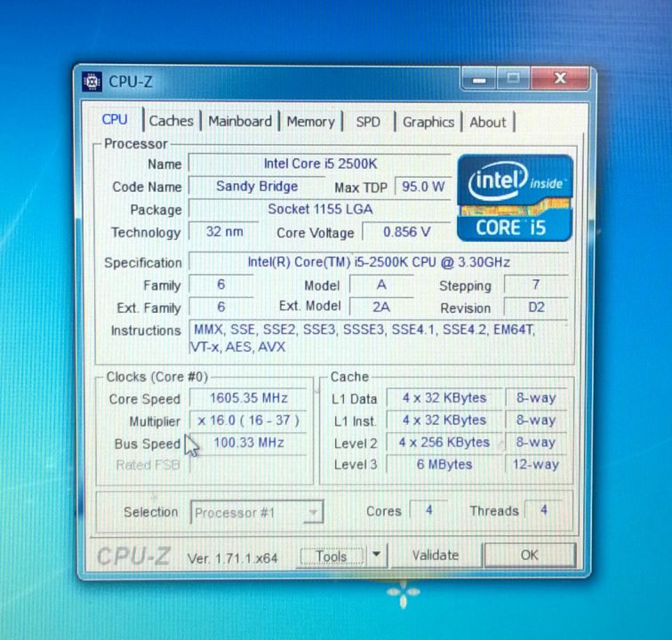Click the L1 Inst. associativity '8-way'
This screenshot has height=640, width=672.
[536, 420]
